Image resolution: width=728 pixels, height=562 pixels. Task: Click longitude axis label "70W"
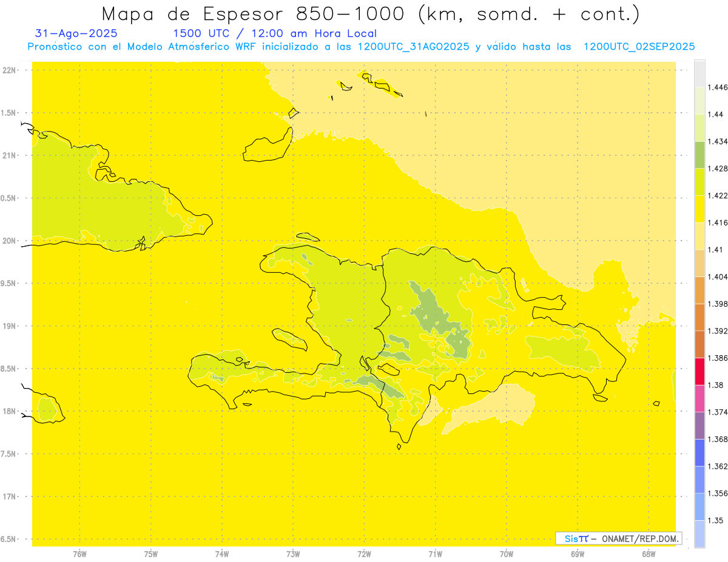[507, 554]
